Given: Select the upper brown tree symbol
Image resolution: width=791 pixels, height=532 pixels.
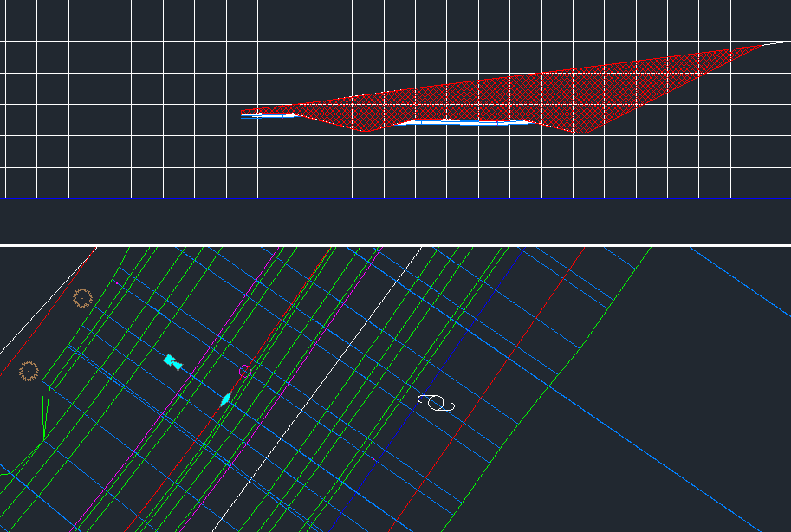Looking at the screenshot, I should coord(82,298).
